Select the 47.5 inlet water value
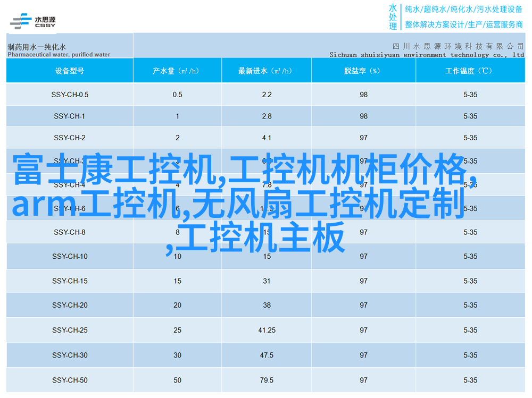 [x=267, y=355]
